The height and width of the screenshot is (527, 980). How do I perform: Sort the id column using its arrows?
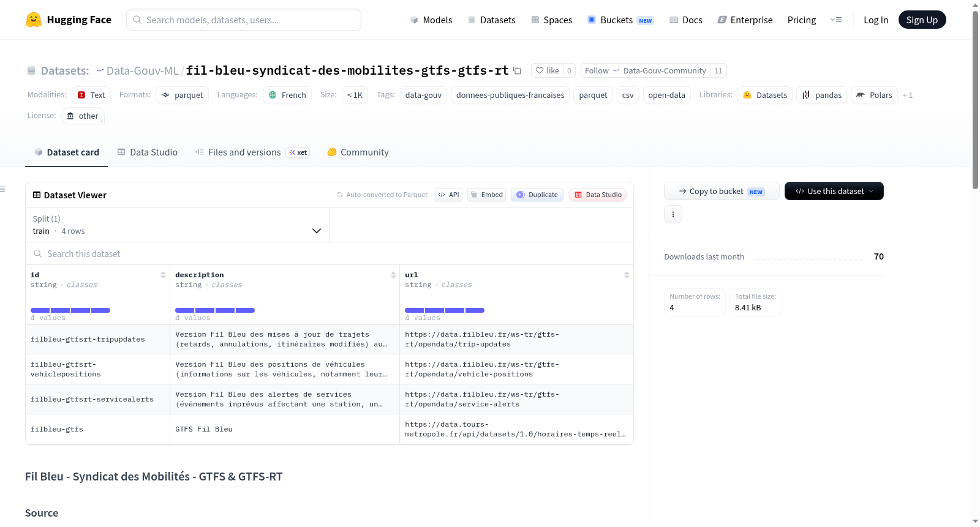163,275
